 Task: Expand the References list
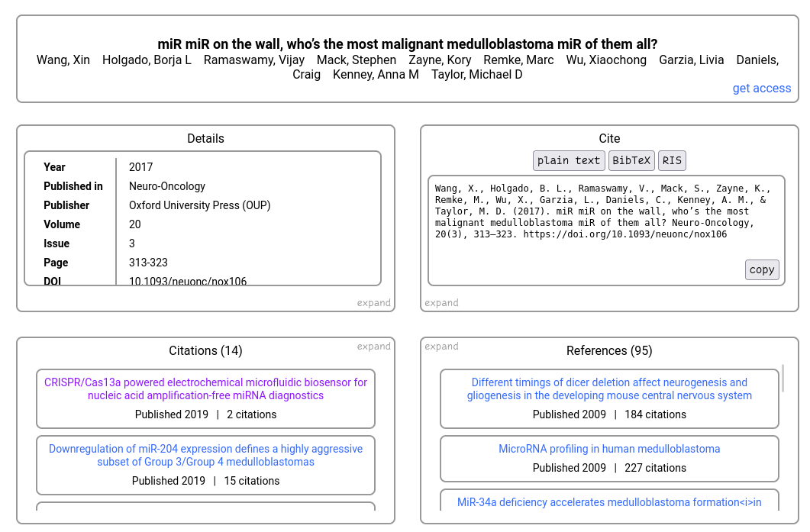[x=441, y=346]
